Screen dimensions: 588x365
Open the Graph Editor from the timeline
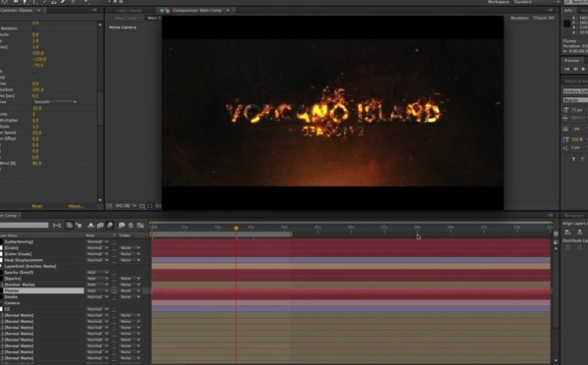(140, 226)
